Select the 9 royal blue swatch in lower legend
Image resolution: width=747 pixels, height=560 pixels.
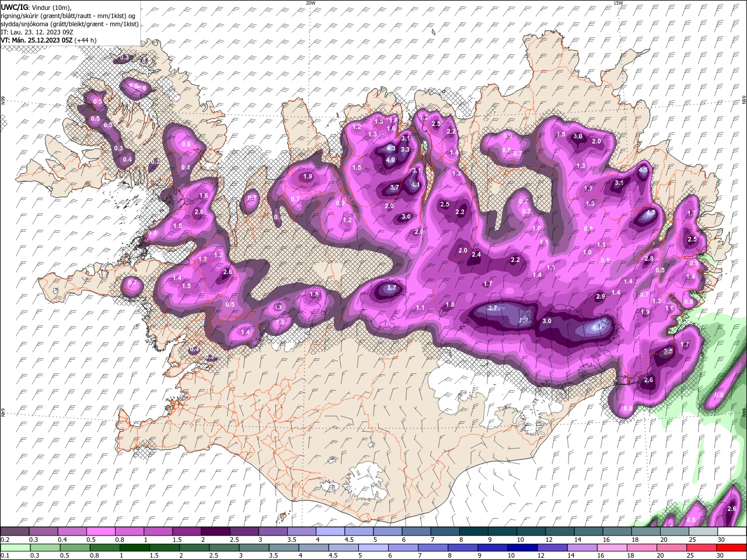tap(492, 547)
